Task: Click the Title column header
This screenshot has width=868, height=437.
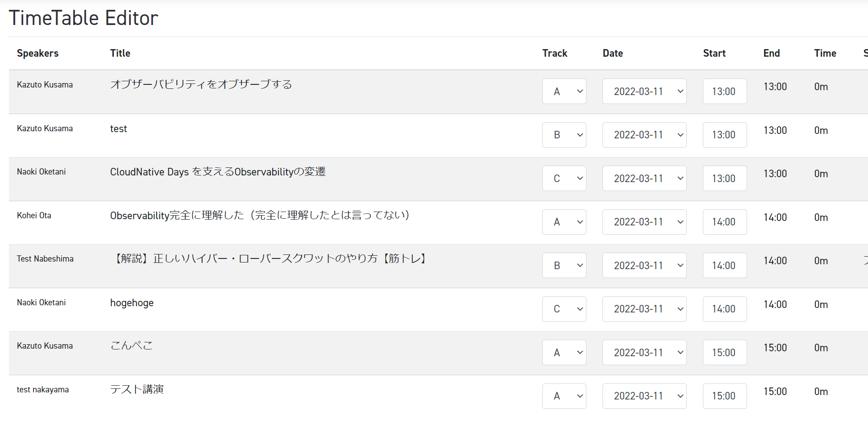Action: click(120, 53)
